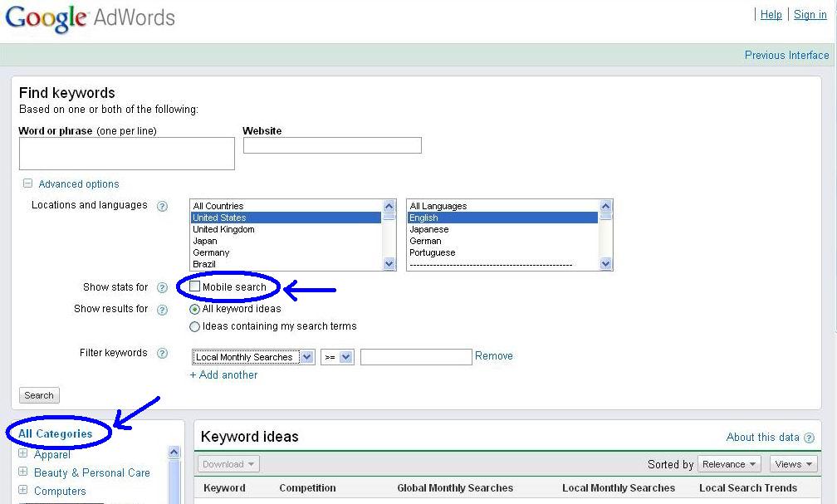This screenshot has height=504, width=837.
Task: Select Japanese in language list
Action: point(503,229)
